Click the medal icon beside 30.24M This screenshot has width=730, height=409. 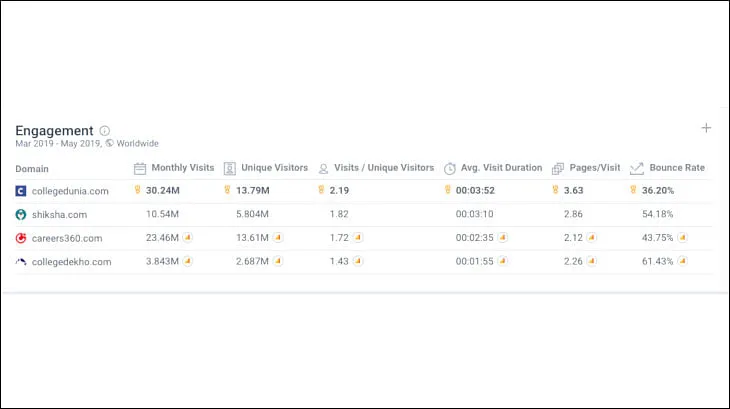pos(137,189)
